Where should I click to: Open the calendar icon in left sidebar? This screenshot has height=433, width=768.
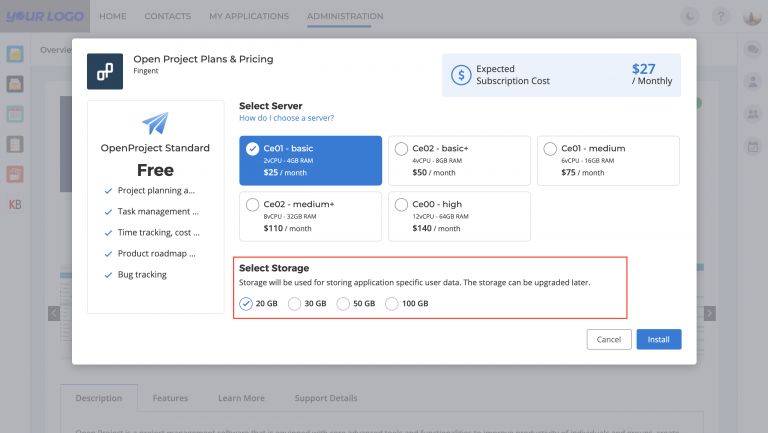[x=15, y=114]
